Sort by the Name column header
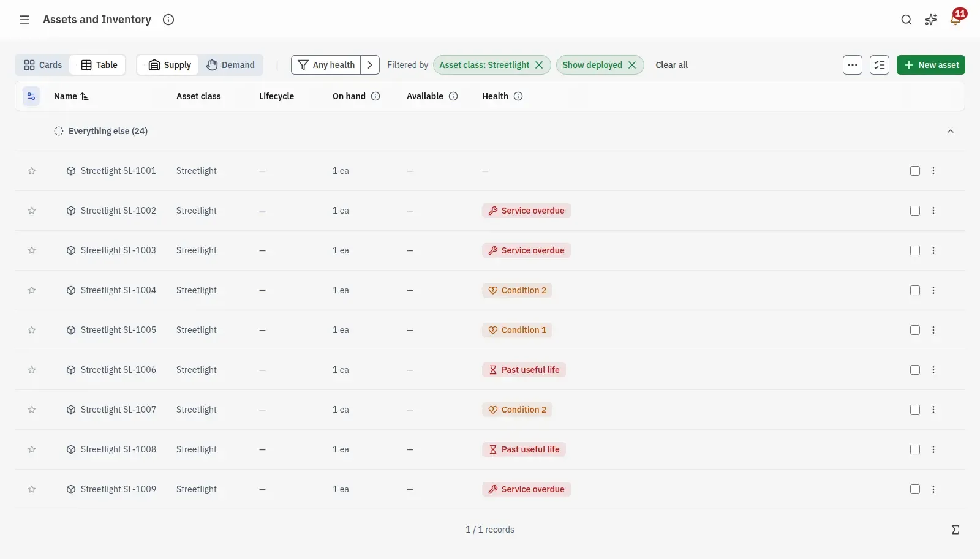The image size is (980, 559). [71, 96]
